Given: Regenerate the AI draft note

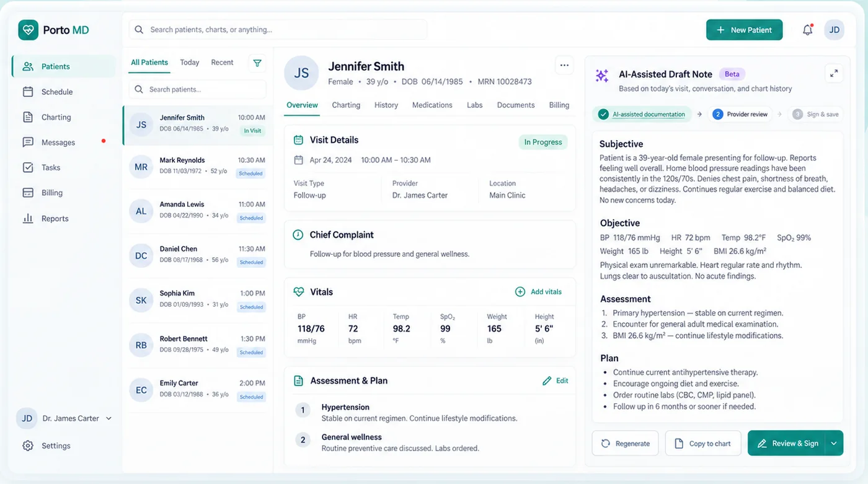Looking at the screenshot, I should 625,443.
